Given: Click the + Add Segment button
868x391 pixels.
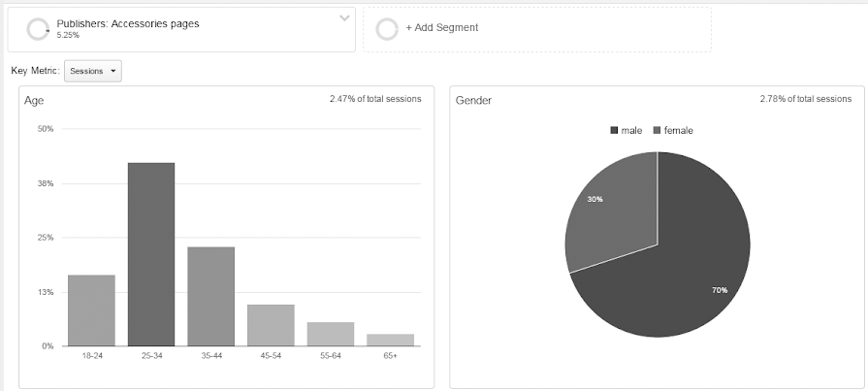Looking at the screenshot, I should point(441,27).
